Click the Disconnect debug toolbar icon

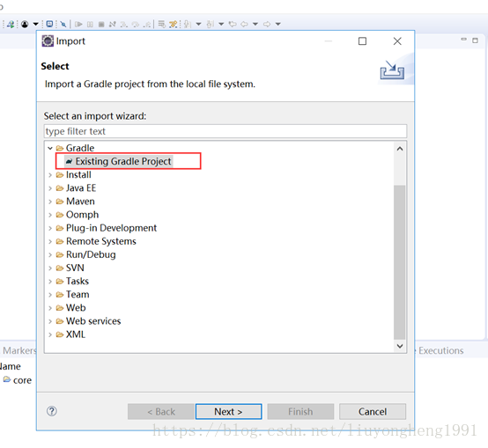(113, 24)
